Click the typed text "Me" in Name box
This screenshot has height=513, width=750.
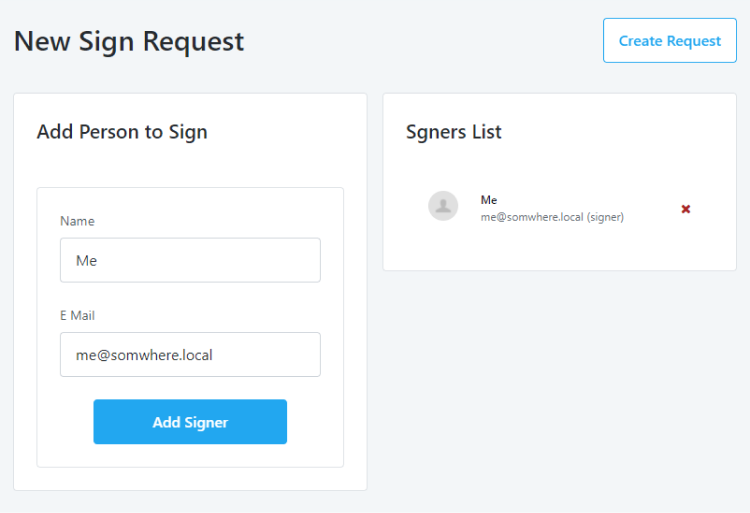coord(86,260)
